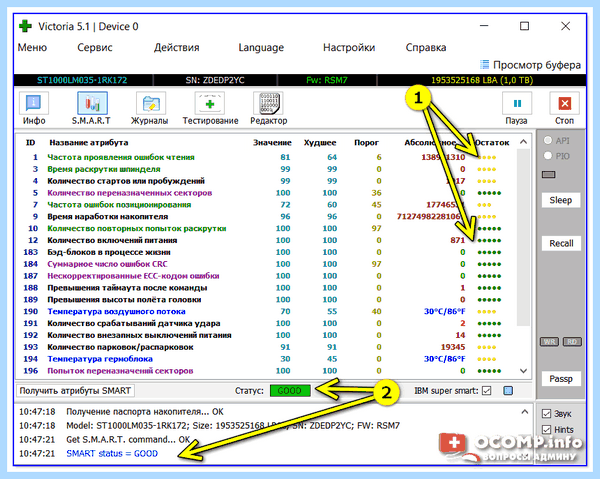
Task: Click the Recall button
Action: coord(561,243)
